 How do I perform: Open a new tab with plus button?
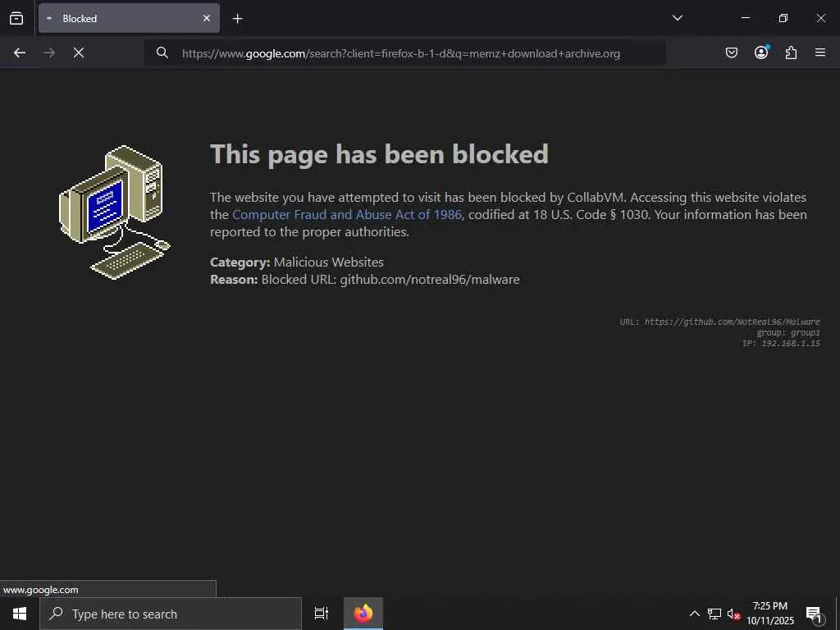[x=237, y=19]
